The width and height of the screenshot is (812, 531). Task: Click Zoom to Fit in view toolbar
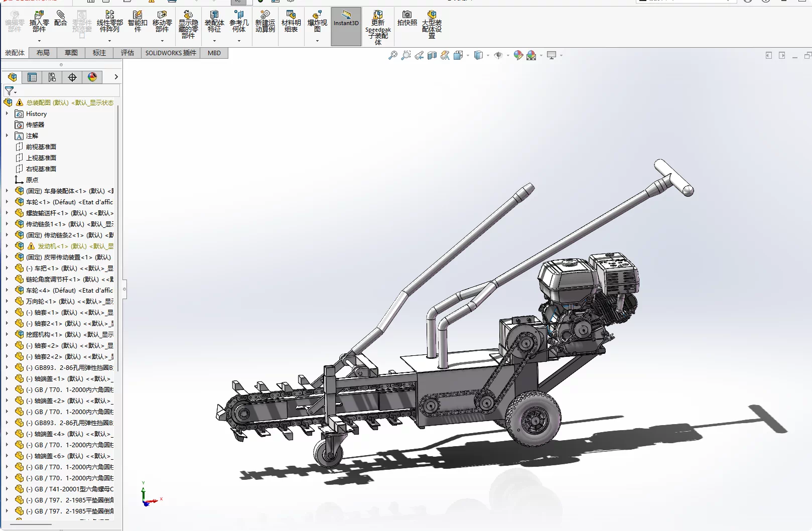coord(393,55)
